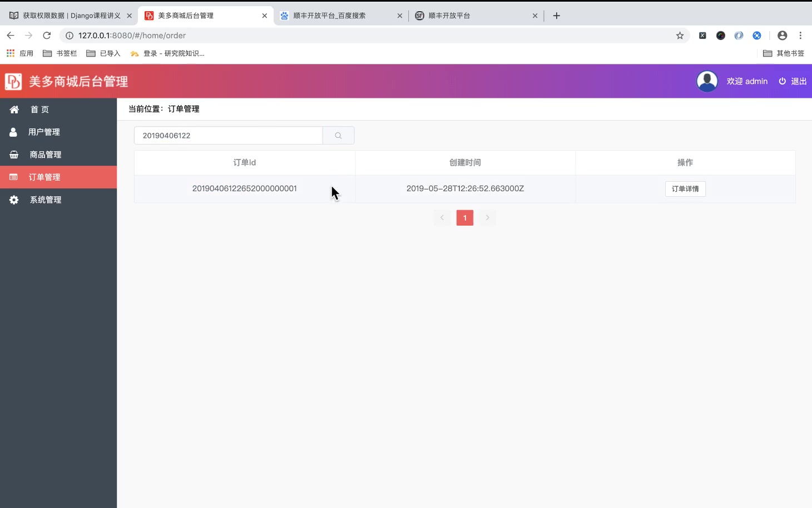Click page 1 in the pagination
Screen dimensions: 812x508
tap(464, 217)
